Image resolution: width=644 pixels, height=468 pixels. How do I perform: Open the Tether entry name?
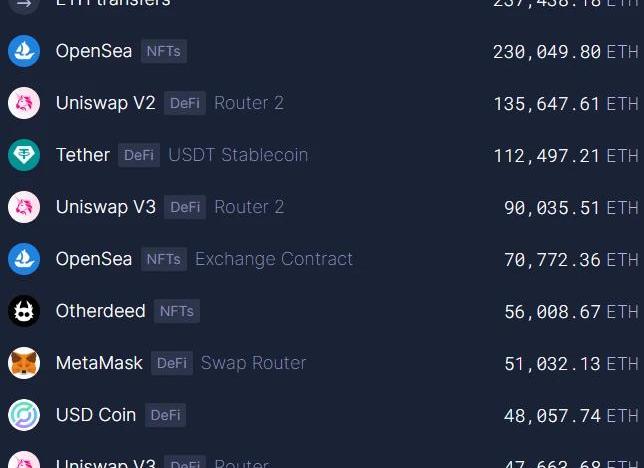83,155
